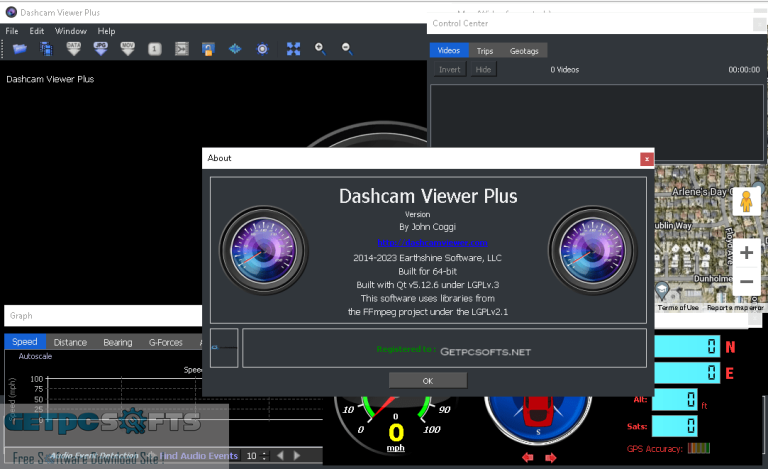
Task: Select the G-Forces graph tab
Action: click(x=166, y=342)
